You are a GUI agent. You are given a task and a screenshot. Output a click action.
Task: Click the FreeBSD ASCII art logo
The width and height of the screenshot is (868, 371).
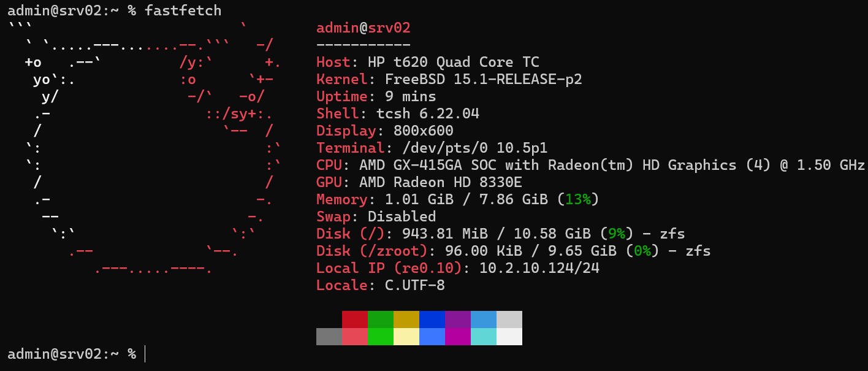145,148
